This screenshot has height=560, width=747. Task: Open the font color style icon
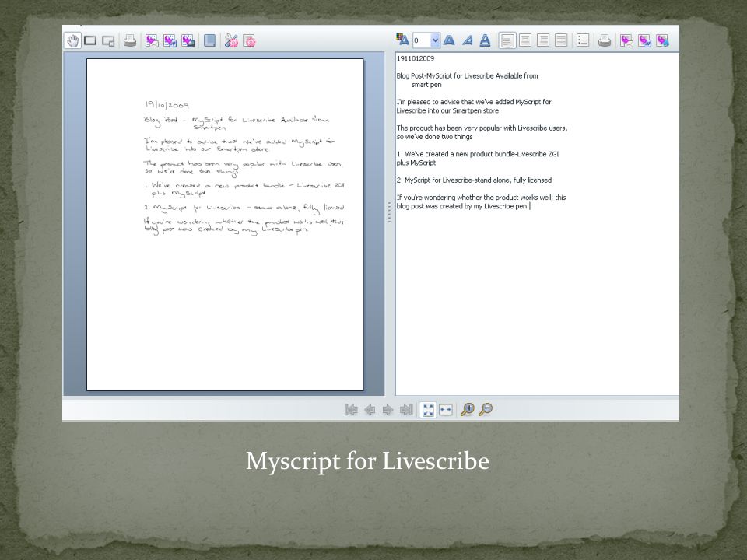coord(402,40)
